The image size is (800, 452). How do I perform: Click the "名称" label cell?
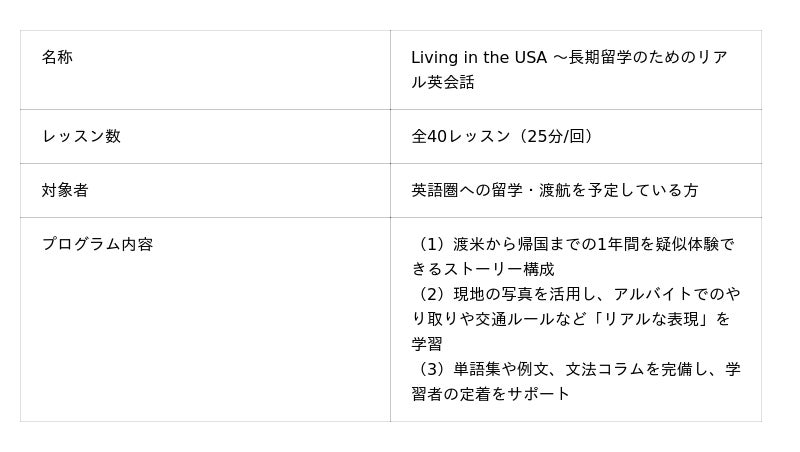(57, 57)
